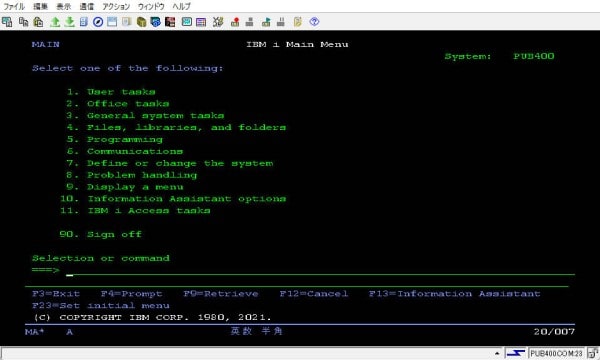600x360 pixels.
Task: Click the 'Select one of the following:' text
Action: click(128, 68)
